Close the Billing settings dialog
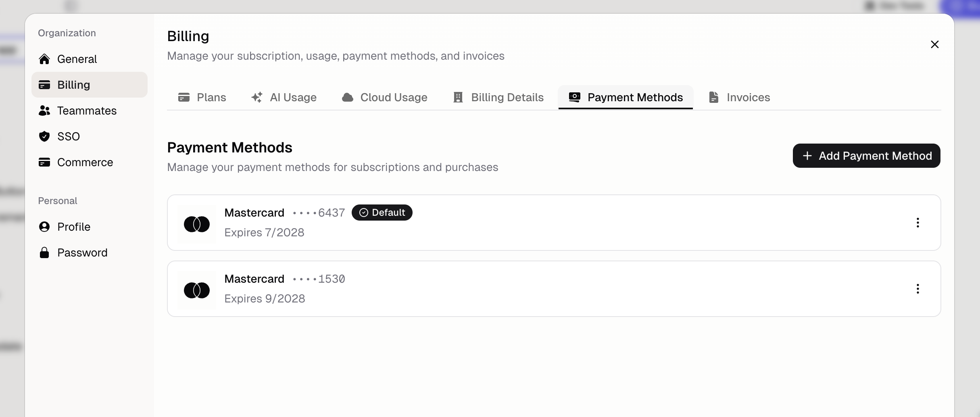Image resolution: width=980 pixels, height=417 pixels. pos(935,44)
